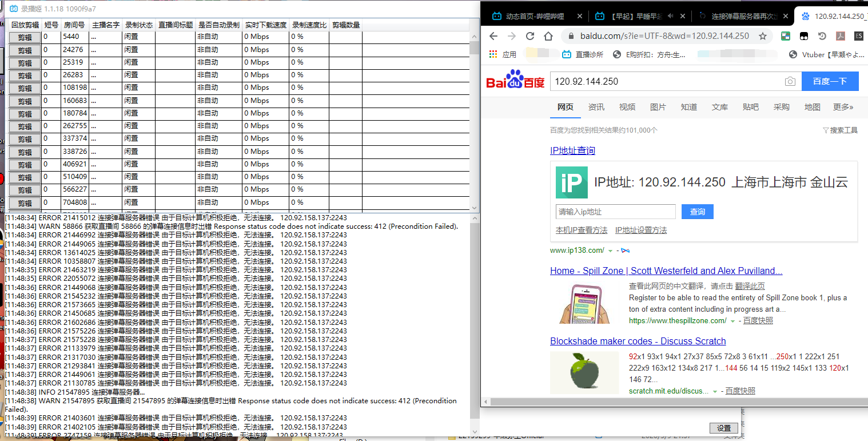868x441 pixels.
Task: Click the site security lock in the address bar
Action: click(571, 35)
